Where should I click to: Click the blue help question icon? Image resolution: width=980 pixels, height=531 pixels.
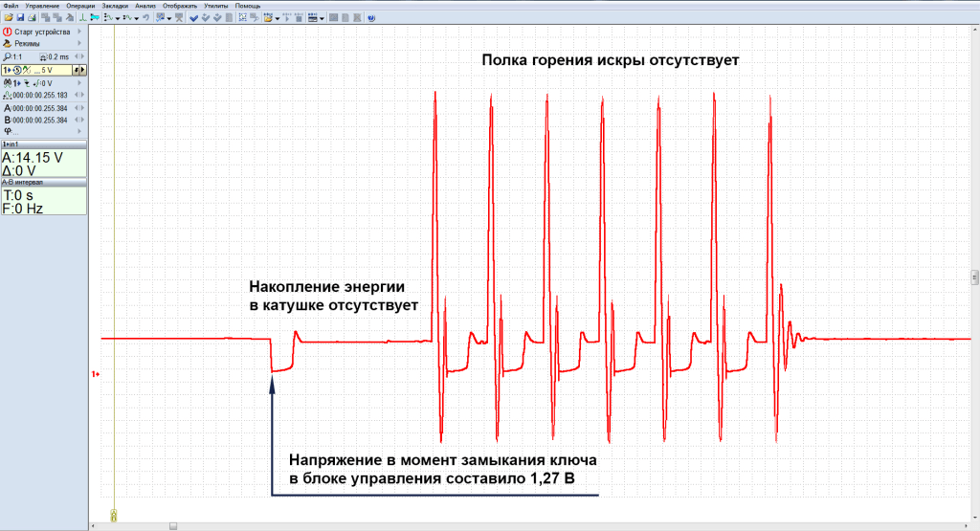[371, 17]
